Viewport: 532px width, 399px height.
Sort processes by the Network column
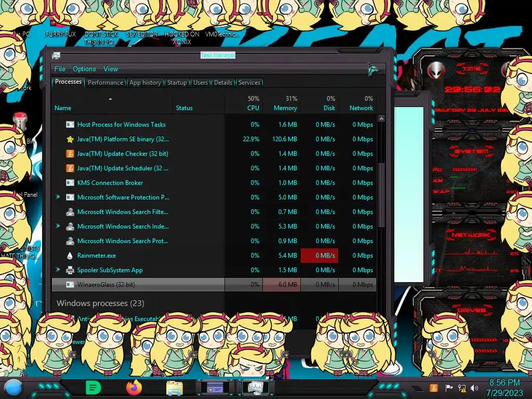[x=358, y=103]
